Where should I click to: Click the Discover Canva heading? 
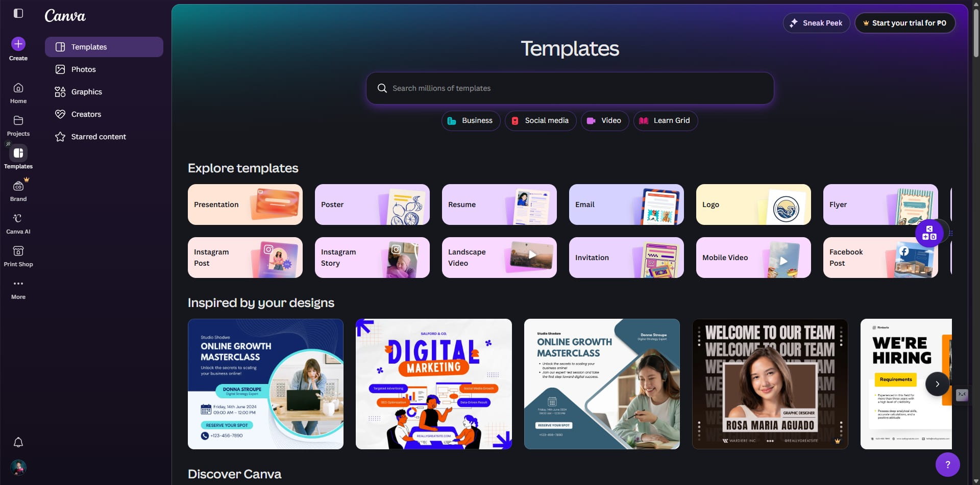coord(234,474)
